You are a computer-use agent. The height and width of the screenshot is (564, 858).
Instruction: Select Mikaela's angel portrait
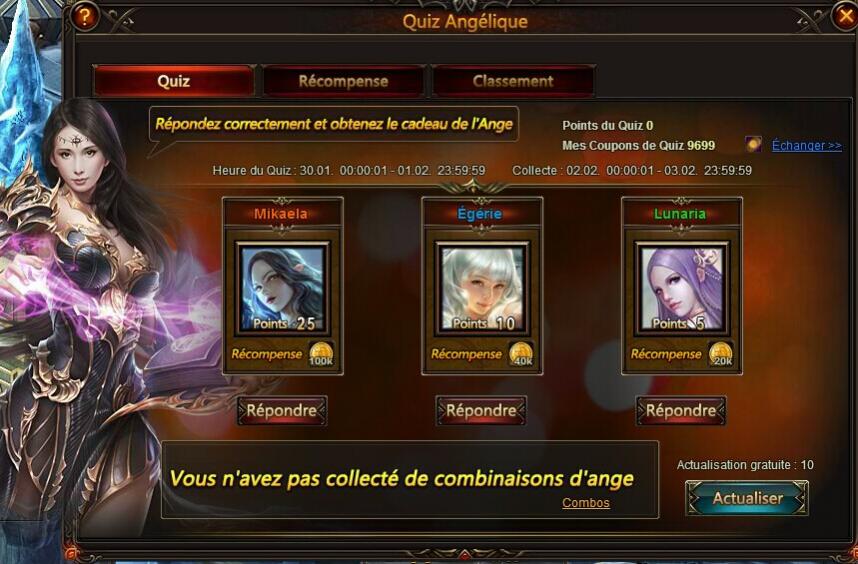282,288
